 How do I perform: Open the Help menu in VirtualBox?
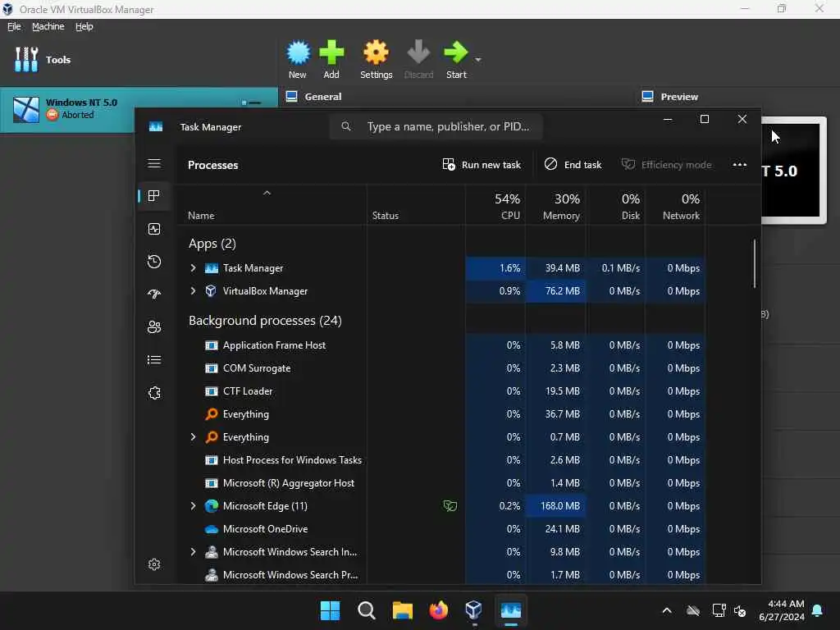tap(84, 26)
